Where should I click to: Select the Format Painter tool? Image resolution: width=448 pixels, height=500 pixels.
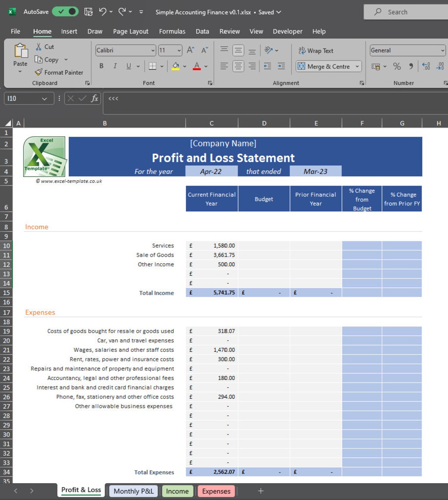[59, 72]
